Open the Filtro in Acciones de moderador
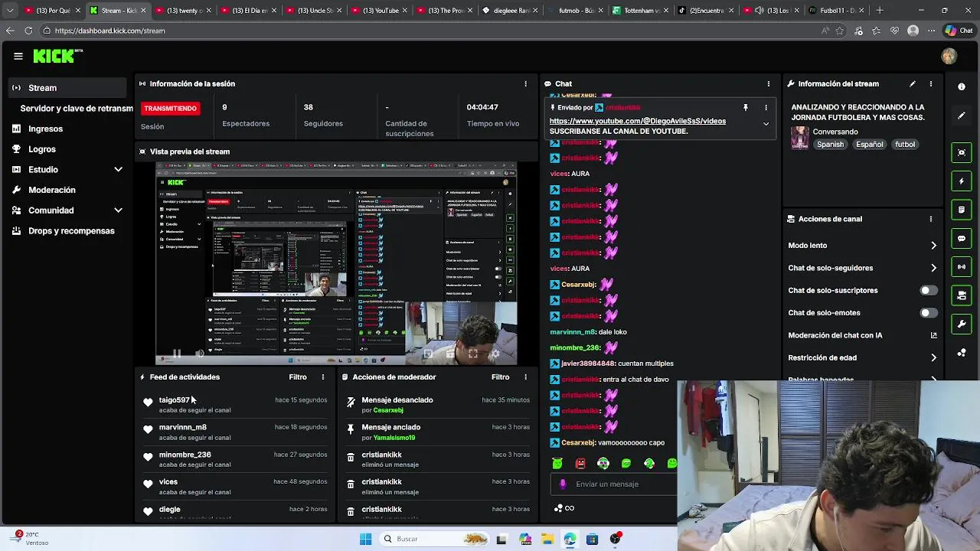Image resolution: width=980 pixels, height=551 pixels. [500, 377]
